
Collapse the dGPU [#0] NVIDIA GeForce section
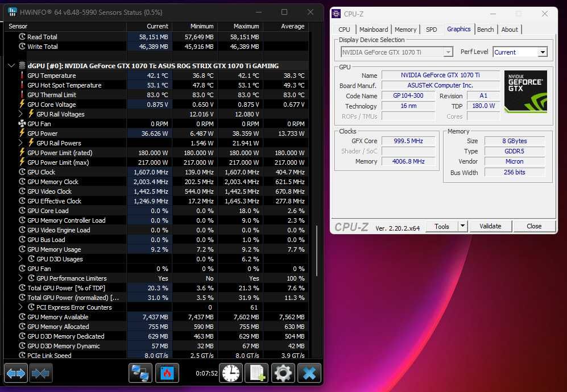(x=11, y=66)
